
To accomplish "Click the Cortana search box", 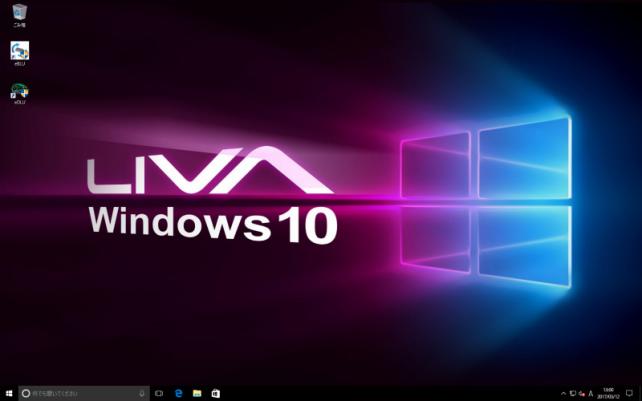I will 84,393.
